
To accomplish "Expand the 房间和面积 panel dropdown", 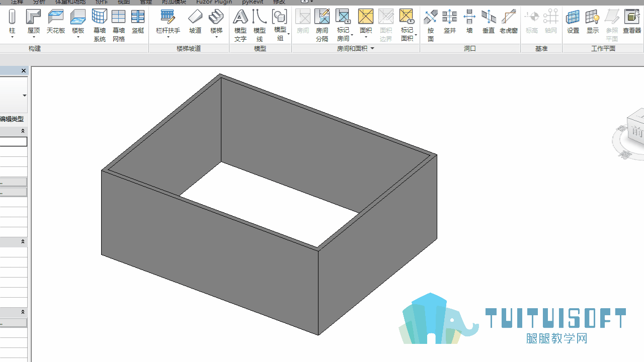I will (372, 49).
